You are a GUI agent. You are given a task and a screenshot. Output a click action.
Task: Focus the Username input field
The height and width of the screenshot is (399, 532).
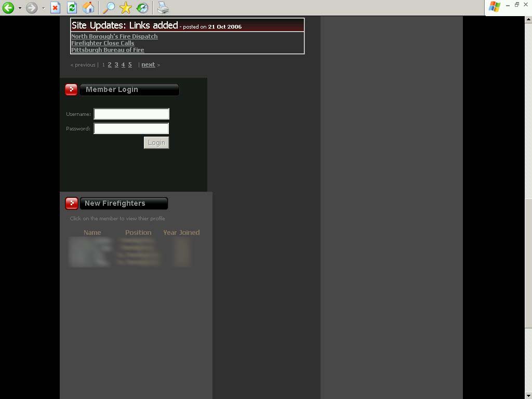[131, 114]
